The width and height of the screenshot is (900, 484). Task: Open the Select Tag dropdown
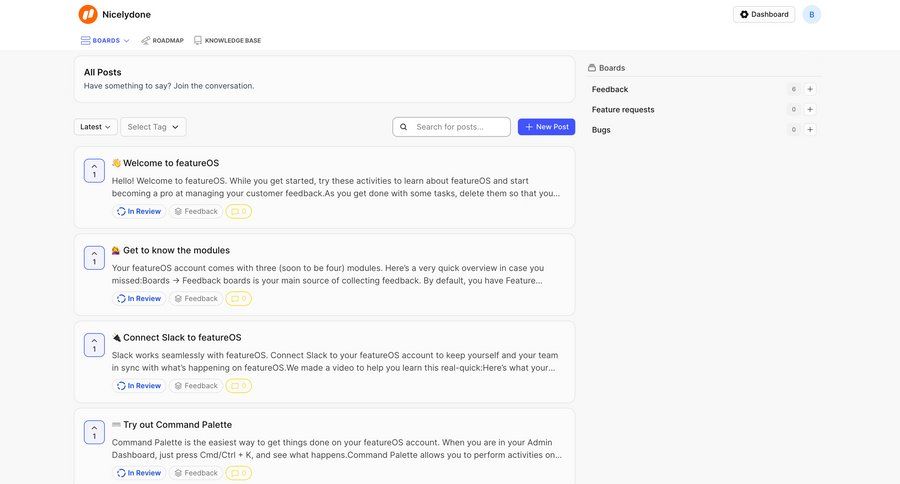pos(153,127)
